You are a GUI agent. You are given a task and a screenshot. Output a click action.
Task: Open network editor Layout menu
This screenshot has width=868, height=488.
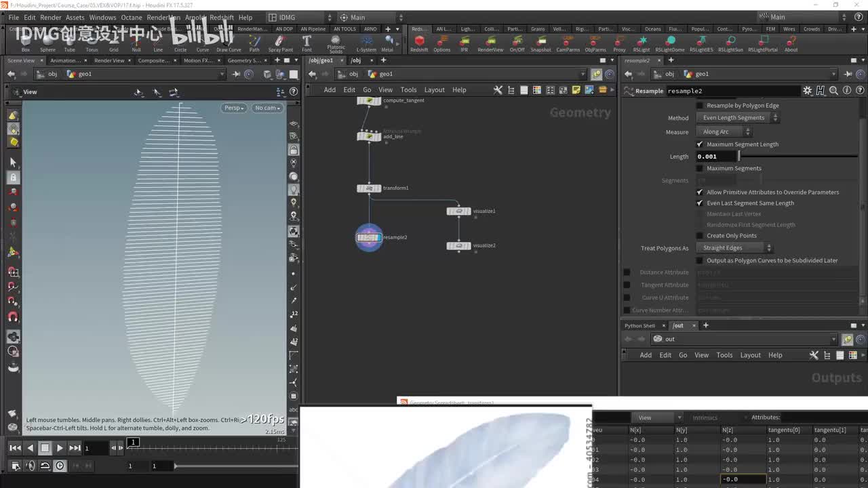[434, 90]
